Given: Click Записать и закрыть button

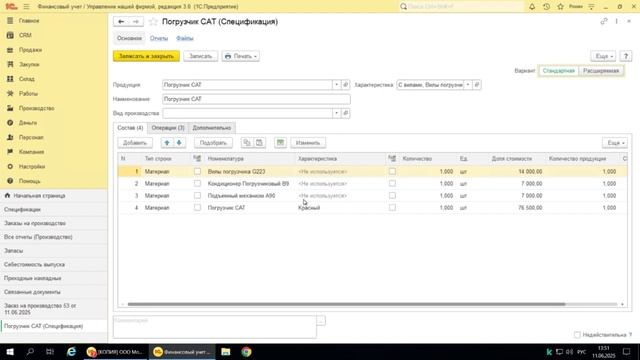Looking at the screenshot, I should (146, 56).
